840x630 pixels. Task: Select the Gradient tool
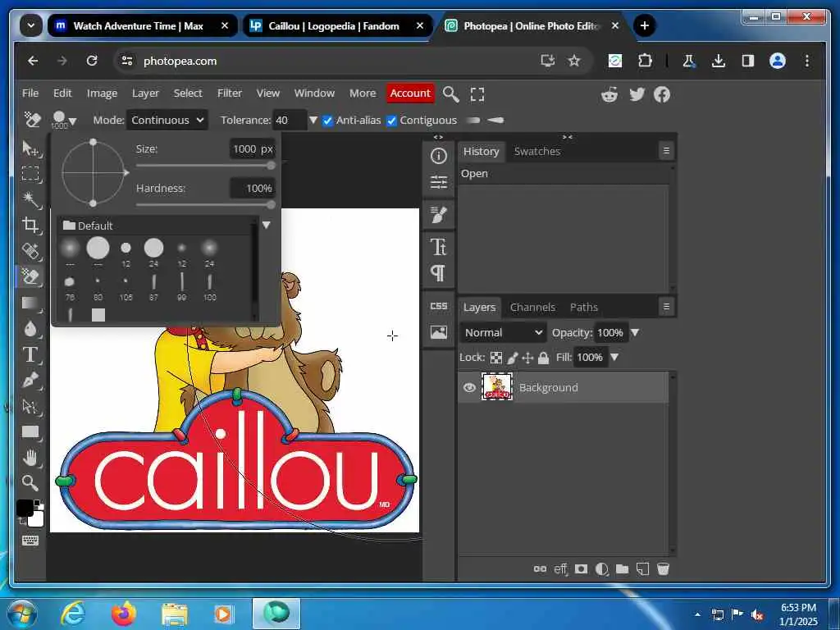(x=30, y=303)
